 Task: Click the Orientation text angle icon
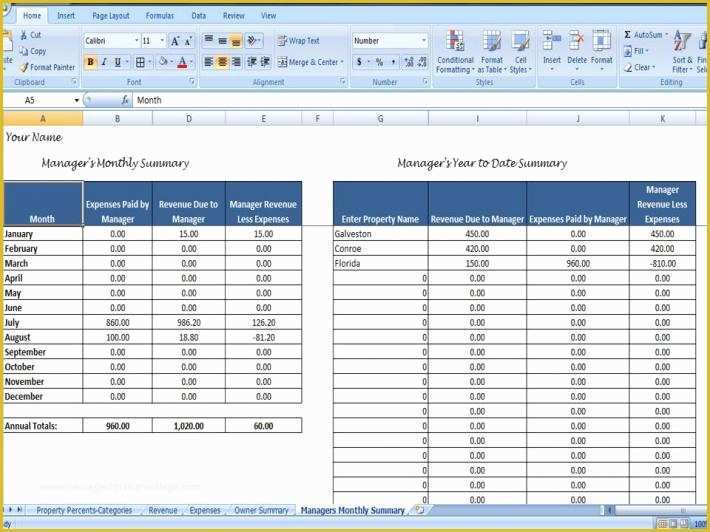pyautogui.click(x=252, y=41)
